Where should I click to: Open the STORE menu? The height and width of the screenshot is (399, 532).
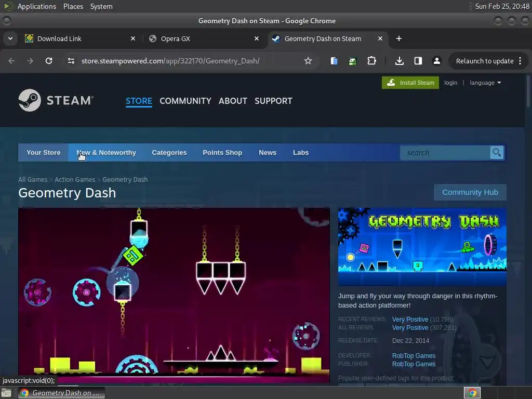[x=139, y=101]
